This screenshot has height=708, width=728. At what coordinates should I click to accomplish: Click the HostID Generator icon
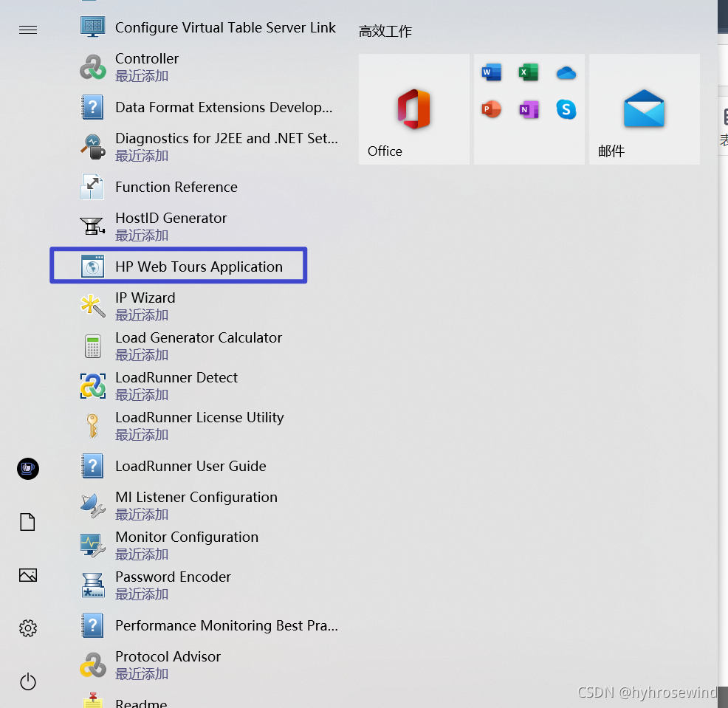[92, 227]
